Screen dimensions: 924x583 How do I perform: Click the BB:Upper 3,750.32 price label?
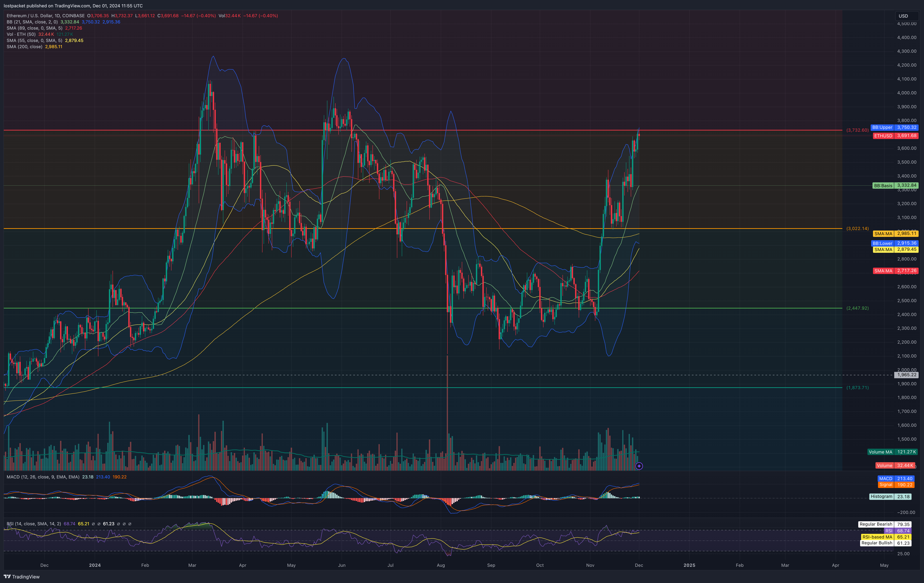894,127
